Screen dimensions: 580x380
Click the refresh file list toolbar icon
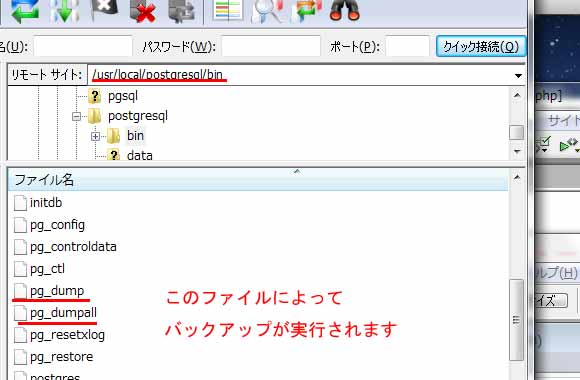[x=24, y=10]
